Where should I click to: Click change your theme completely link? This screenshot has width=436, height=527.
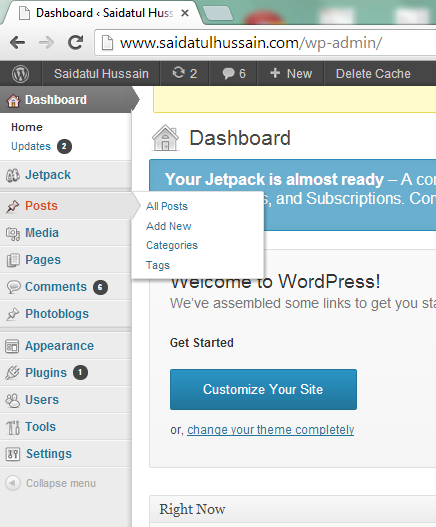click(271, 430)
